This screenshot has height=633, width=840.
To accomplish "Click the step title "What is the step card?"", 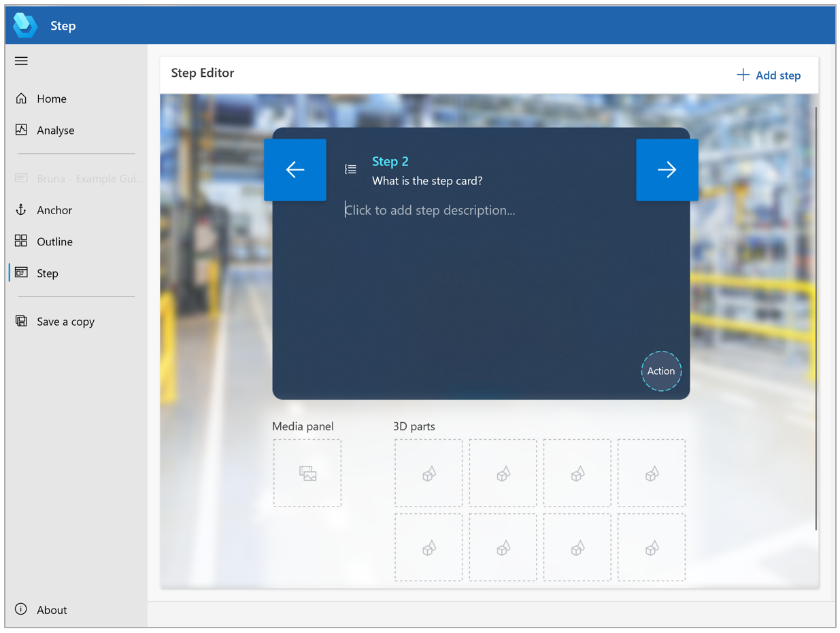I will click(427, 181).
